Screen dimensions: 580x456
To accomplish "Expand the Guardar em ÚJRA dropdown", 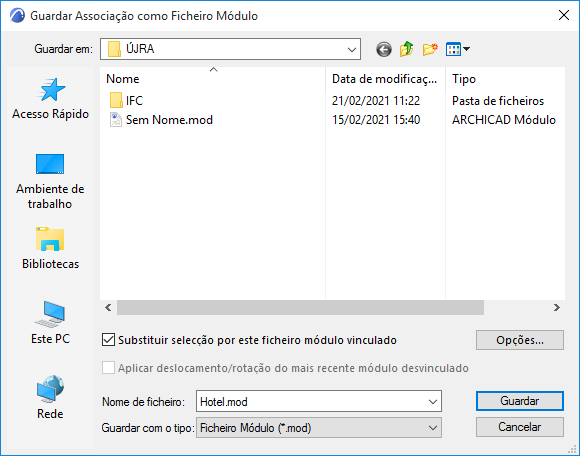I will pyautogui.click(x=352, y=49).
